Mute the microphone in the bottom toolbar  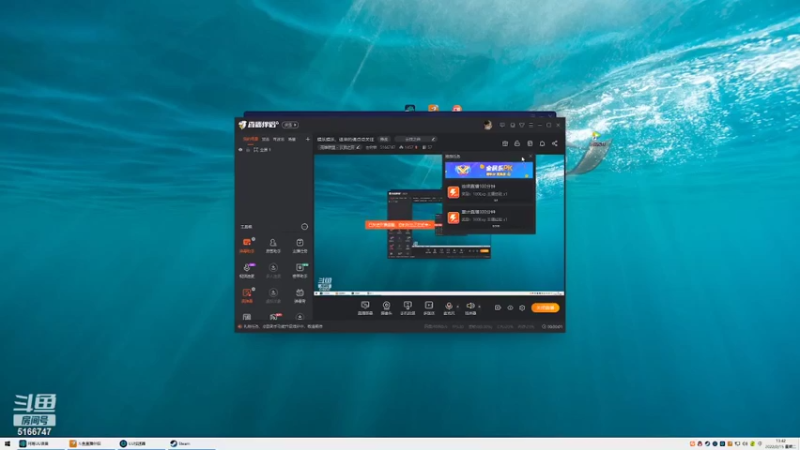tap(449, 308)
